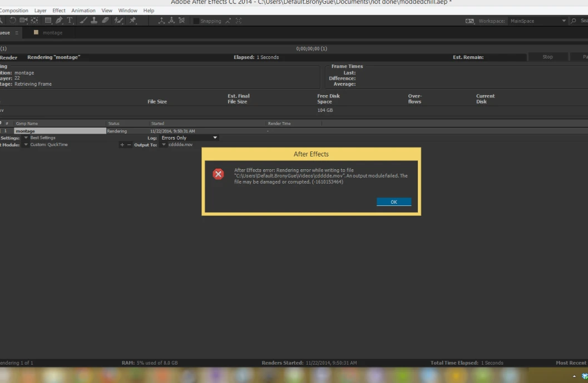Select the Pan Behind anchor point tool
588x383 pixels.
click(34, 20)
